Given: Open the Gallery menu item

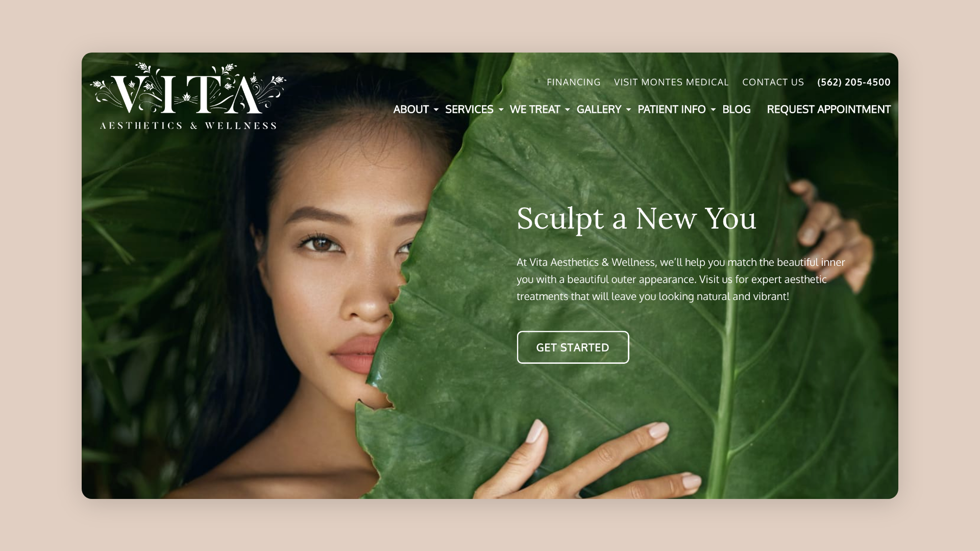Looking at the screenshot, I should click(599, 109).
